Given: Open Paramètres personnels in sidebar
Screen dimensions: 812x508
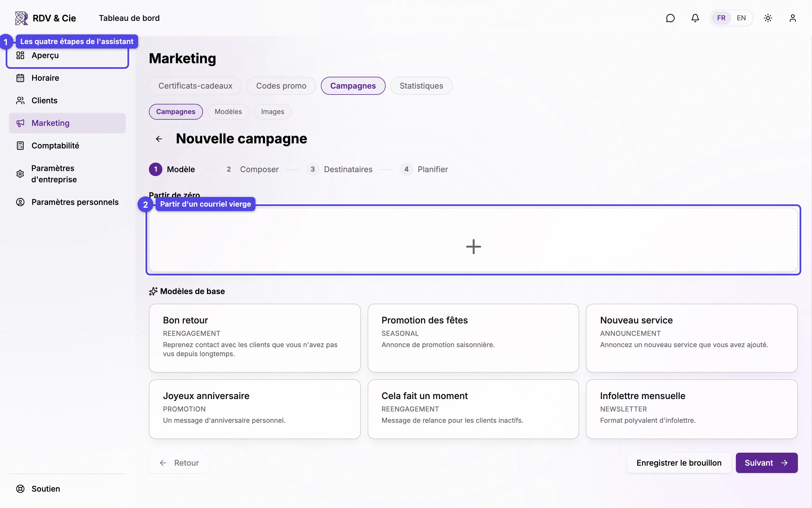Looking at the screenshot, I should [67, 202].
